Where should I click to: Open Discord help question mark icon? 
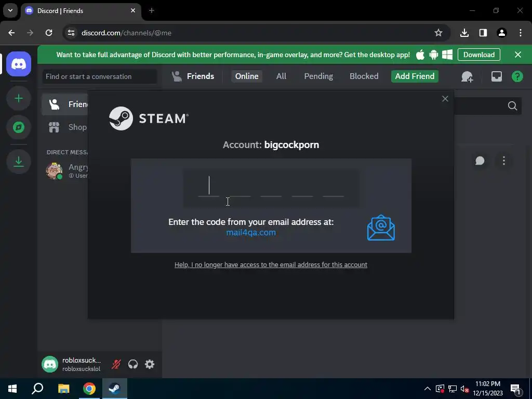point(517,76)
